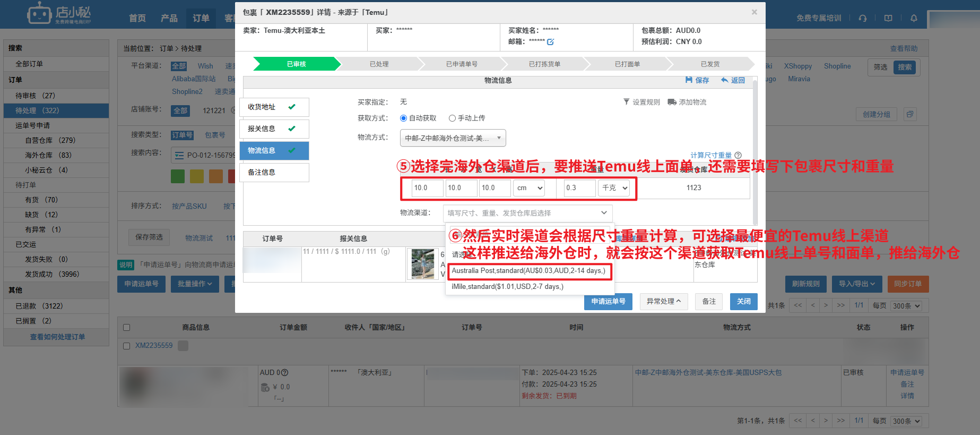Open the 报关信息 section tab

coord(274,129)
